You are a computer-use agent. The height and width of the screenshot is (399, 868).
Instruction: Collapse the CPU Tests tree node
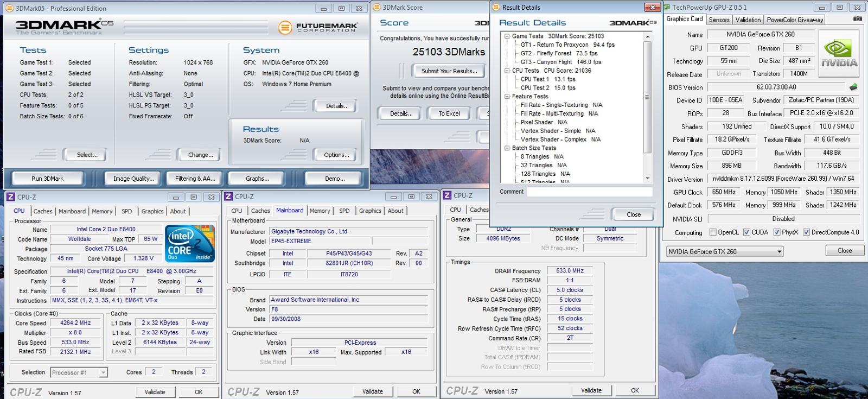coord(507,71)
